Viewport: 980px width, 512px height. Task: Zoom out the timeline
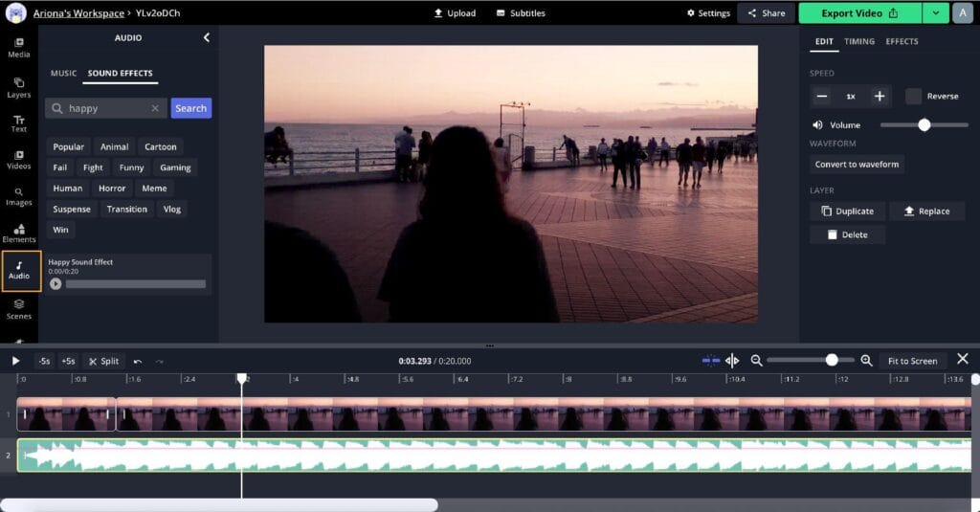[756, 361]
